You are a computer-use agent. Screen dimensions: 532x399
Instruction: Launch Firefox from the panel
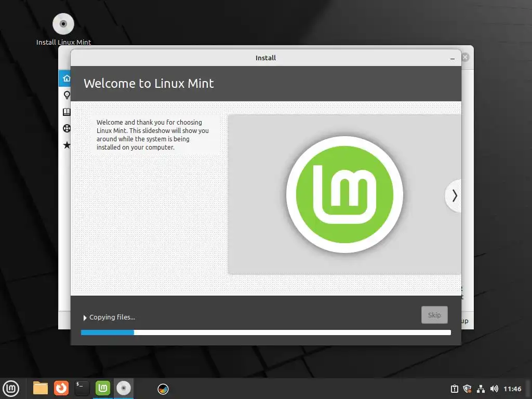61,388
